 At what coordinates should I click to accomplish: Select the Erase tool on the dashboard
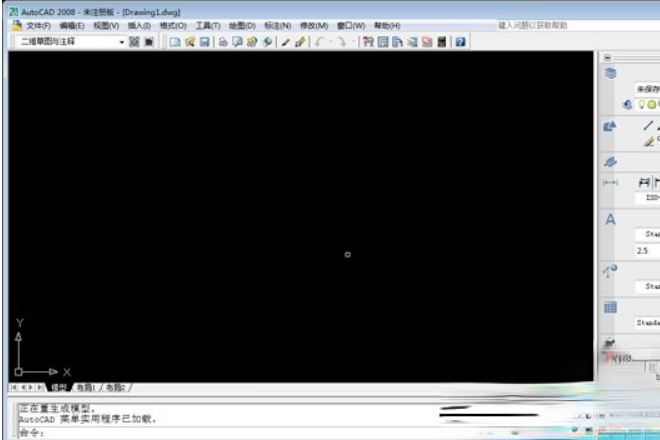(649, 141)
